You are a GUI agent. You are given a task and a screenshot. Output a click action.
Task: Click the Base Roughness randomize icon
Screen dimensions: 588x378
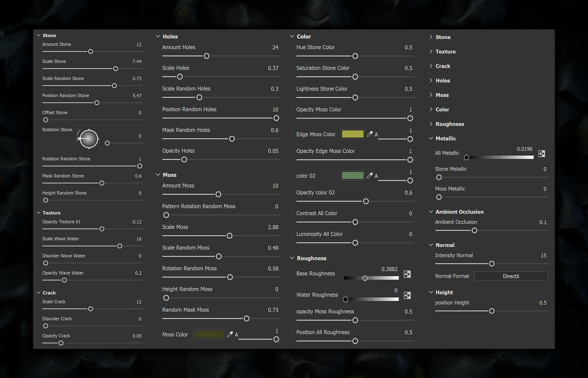pos(407,274)
